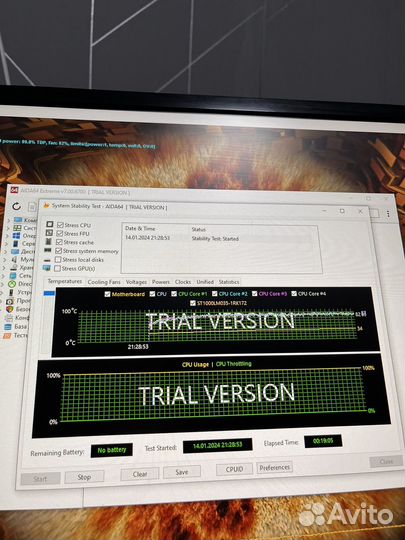This screenshot has height=540, width=405.
Task: Switch to the Unified tab
Action: tap(205, 282)
